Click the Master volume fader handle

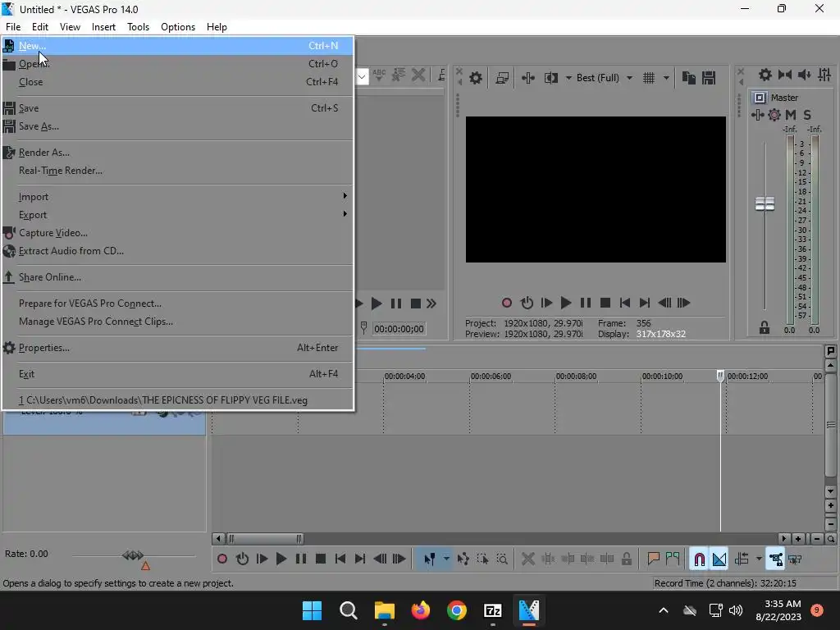765,203
